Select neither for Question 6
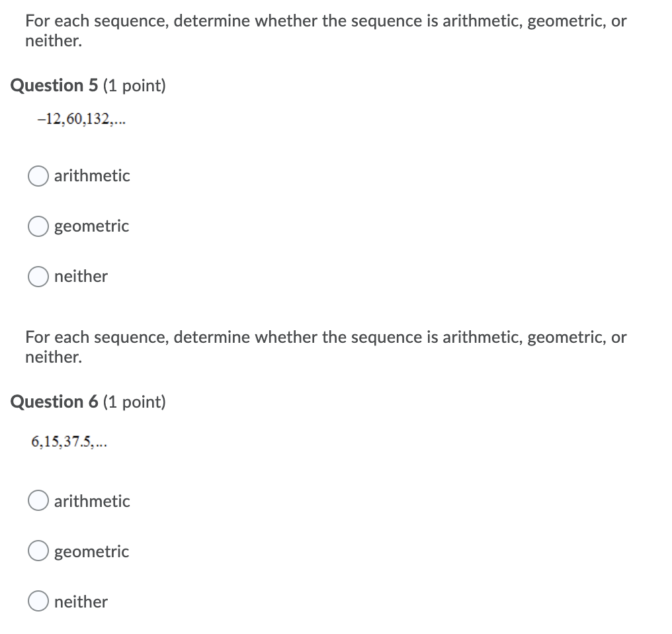 pos(38,602)
